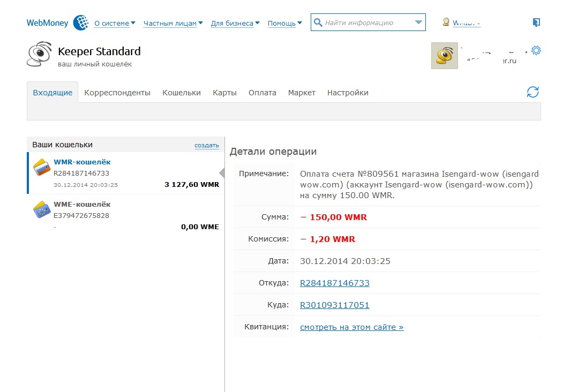Switch to the Входящие tab

coord(52,93)
